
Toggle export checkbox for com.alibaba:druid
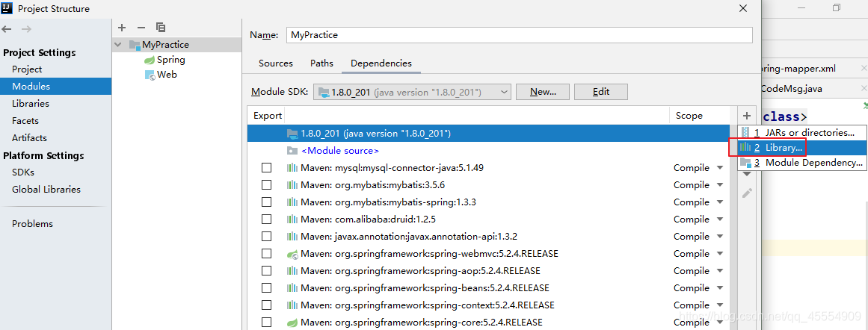[x=266, y=219]
